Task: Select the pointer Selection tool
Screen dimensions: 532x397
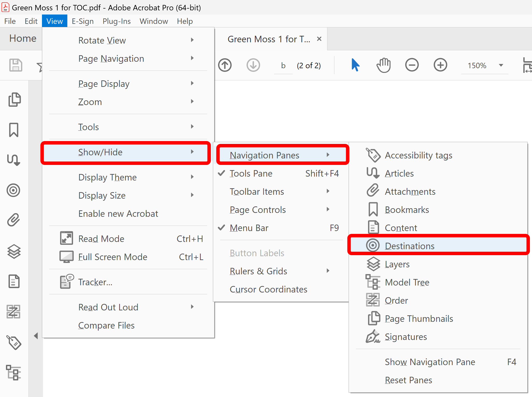Action: pos(355,65)
